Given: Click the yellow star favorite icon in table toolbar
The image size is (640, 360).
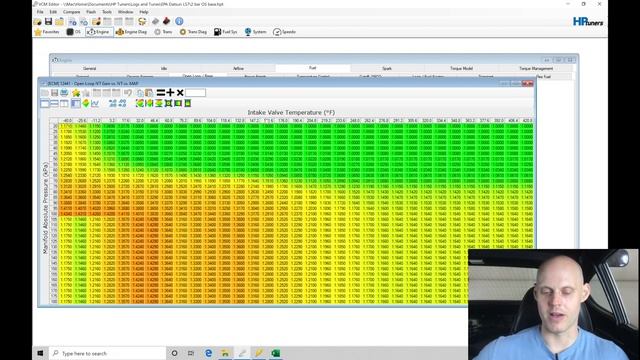Looking at the screenshot, I should [x=76, y=93].
